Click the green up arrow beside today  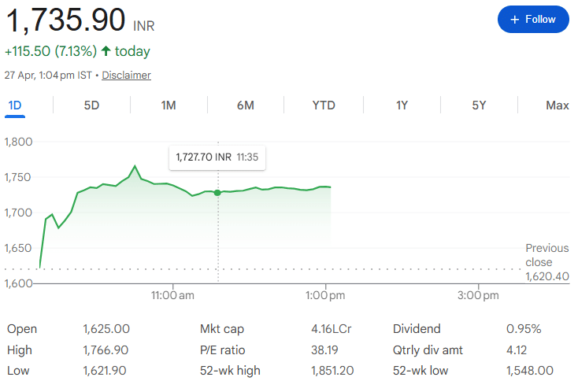tap(106, 51)
